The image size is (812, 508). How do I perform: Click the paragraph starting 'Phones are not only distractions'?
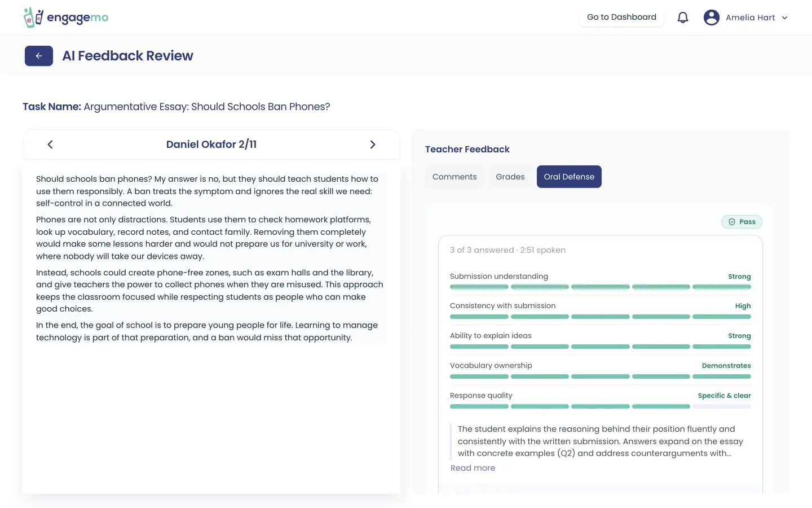(204, 238)
